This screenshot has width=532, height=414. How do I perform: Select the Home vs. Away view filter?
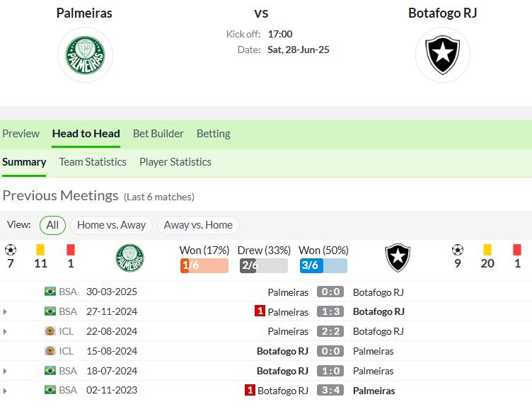[x=111, y=225]
